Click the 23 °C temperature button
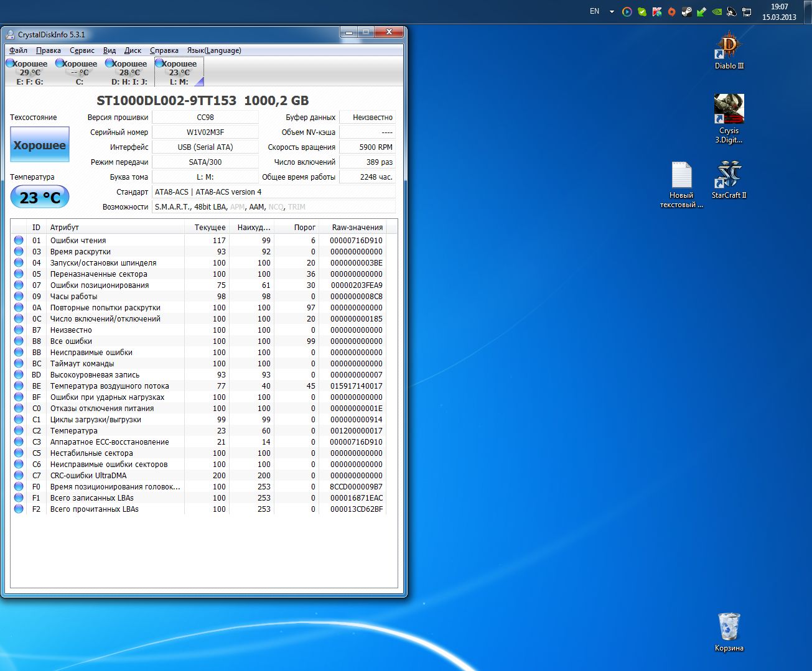This screenshot has width=812, height=671. pyautogui.click(x=40, y=198)
